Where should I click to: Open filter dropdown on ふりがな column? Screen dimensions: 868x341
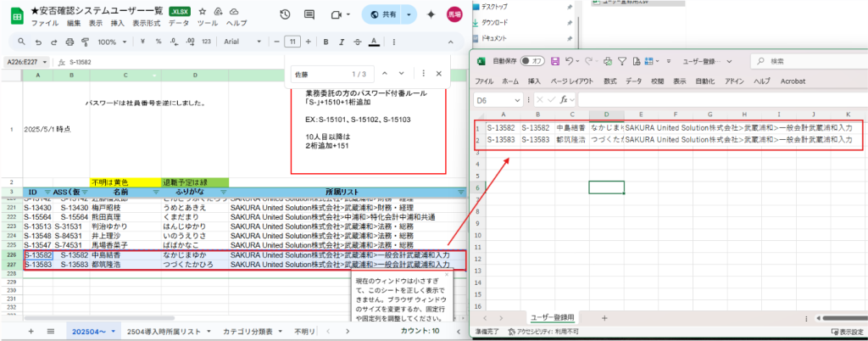[225, 193]
